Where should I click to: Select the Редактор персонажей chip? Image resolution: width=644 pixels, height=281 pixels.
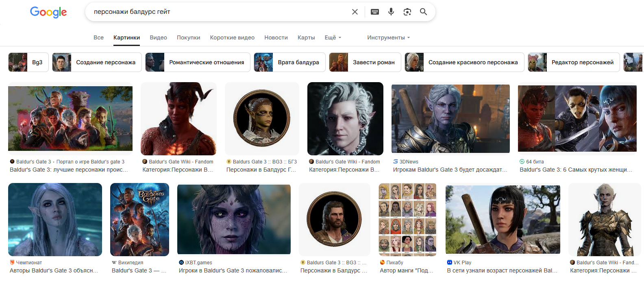(x=574, y=62)
